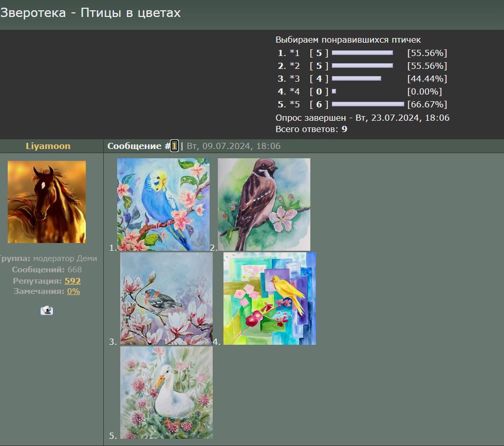Click the camera icon under the profile
Viewport: 504px width, 446px height.
point(47,310)
